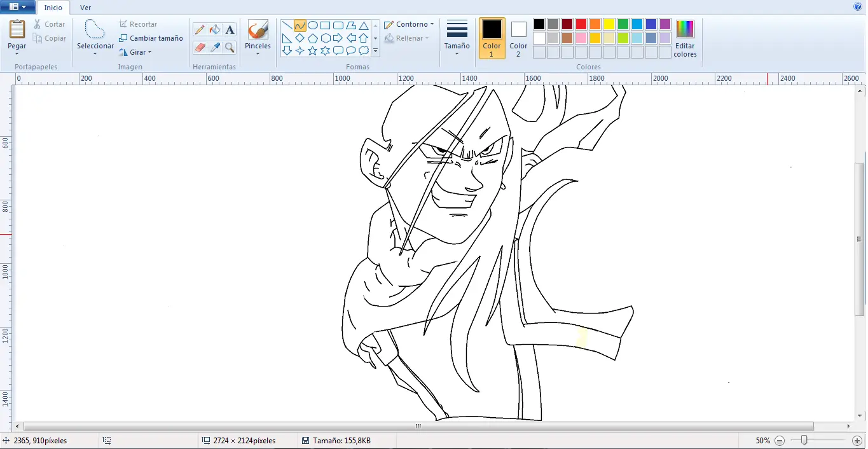This screenshot has width=868, height=449.
Task: Pick the black color swatch
Action: coord(539,24)
